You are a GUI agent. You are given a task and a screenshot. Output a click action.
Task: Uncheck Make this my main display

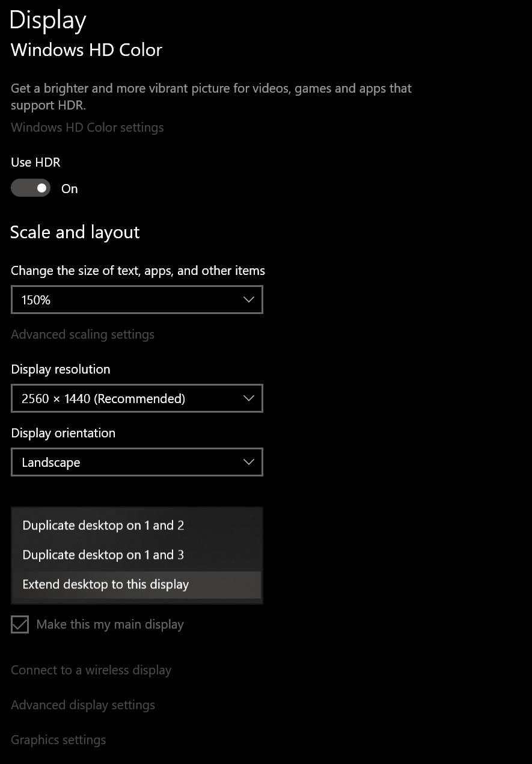point(20,624)
